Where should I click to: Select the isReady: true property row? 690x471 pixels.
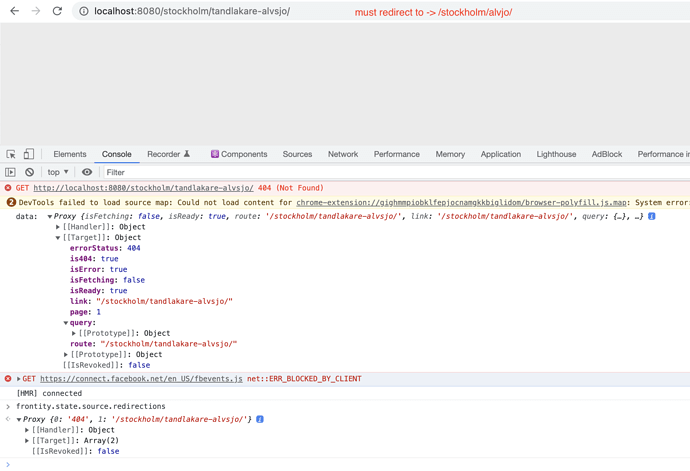point(99,291)
